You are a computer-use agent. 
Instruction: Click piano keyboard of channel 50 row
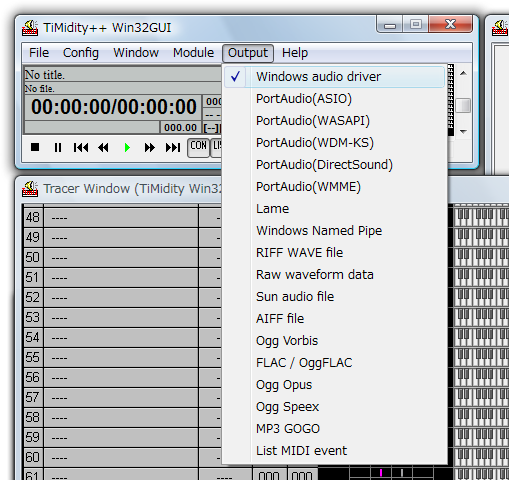click(x=481, y=258)
